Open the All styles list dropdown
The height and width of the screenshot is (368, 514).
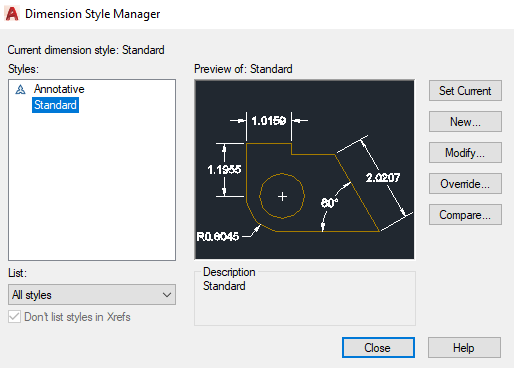(x=92, y=295)
